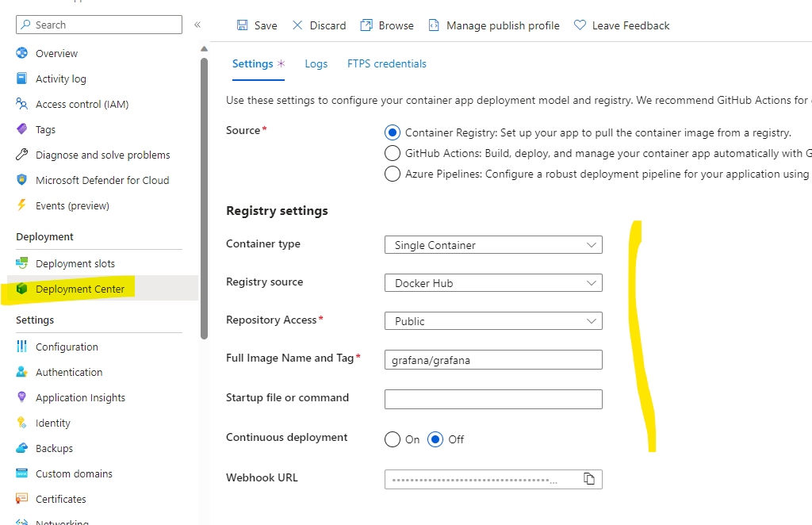Screen dimensions: 812x525
Task: Click the Identity key icon
Action: tap(21, 423)
